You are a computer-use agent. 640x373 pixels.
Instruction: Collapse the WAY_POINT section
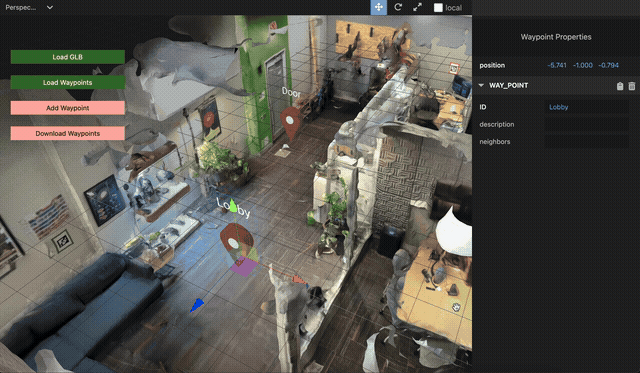point(481,85)
